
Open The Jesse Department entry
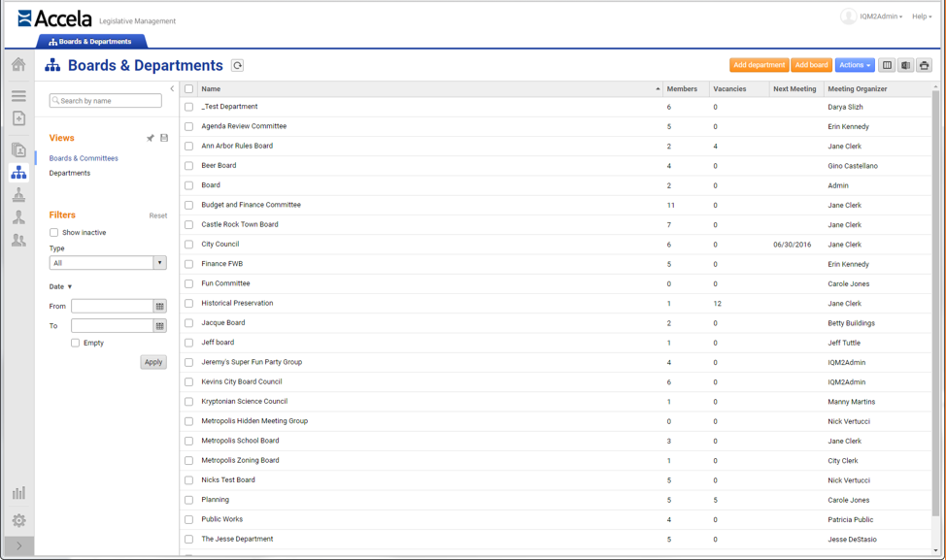237,539
